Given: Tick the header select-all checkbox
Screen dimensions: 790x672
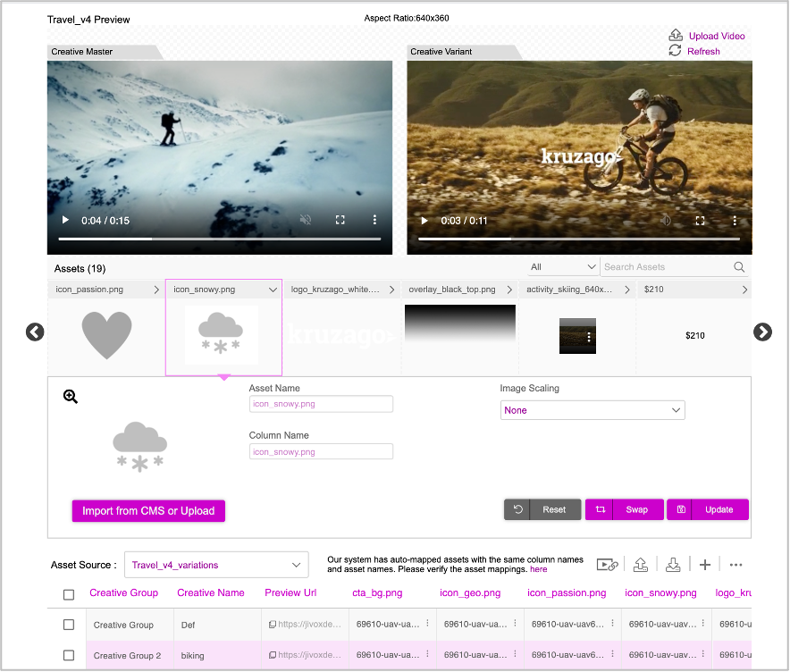Looking at the screenshot, I should 69,594.
